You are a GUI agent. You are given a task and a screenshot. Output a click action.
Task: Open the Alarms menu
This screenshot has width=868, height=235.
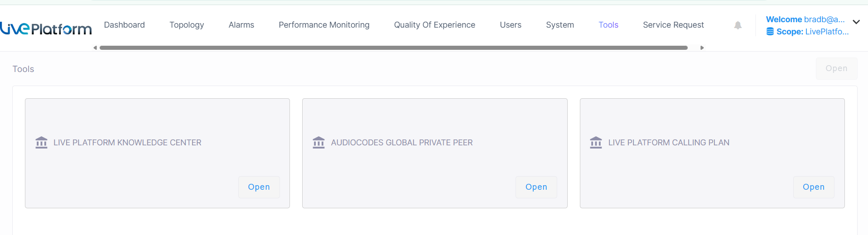(x=241, y=25)
